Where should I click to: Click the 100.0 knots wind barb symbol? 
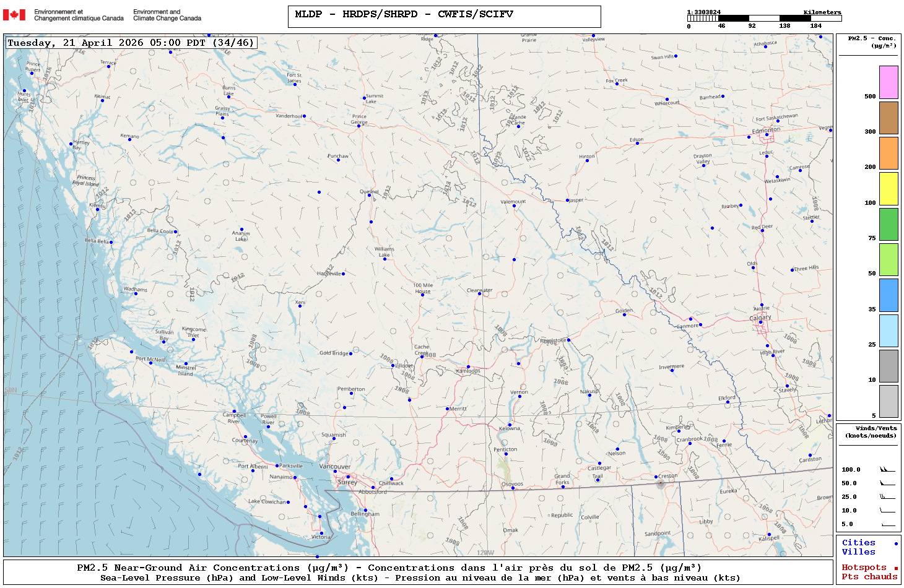click(x=887, y=470)
